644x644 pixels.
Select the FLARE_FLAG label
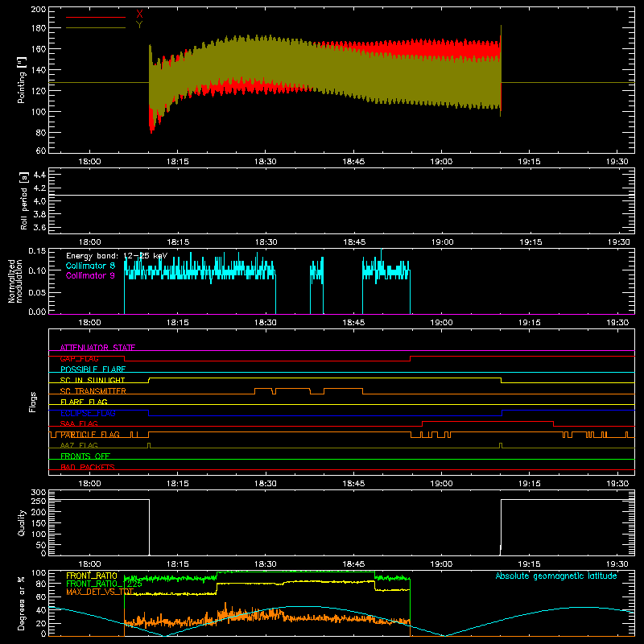(x=84, y=402)
